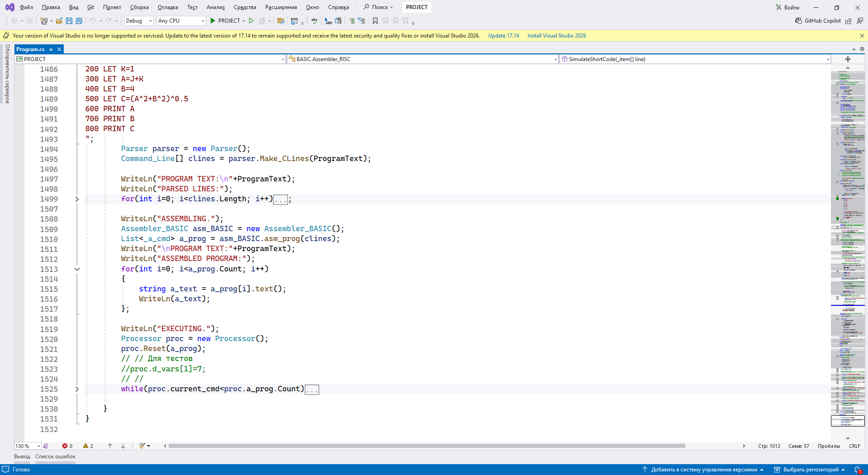Click the code cleanup broom icon
The width and height of the screenshot is (868, 475).
[x=142, y=446]
